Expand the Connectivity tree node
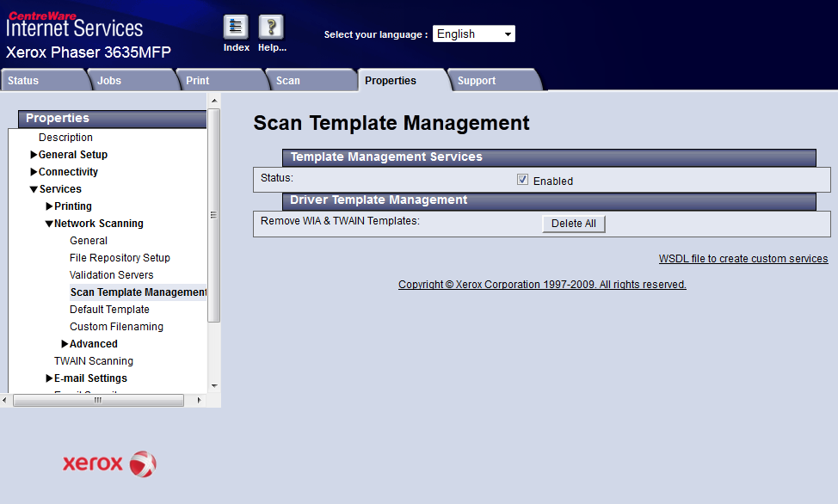This screenshot has height=504, width=838. (x=34, y=171)
